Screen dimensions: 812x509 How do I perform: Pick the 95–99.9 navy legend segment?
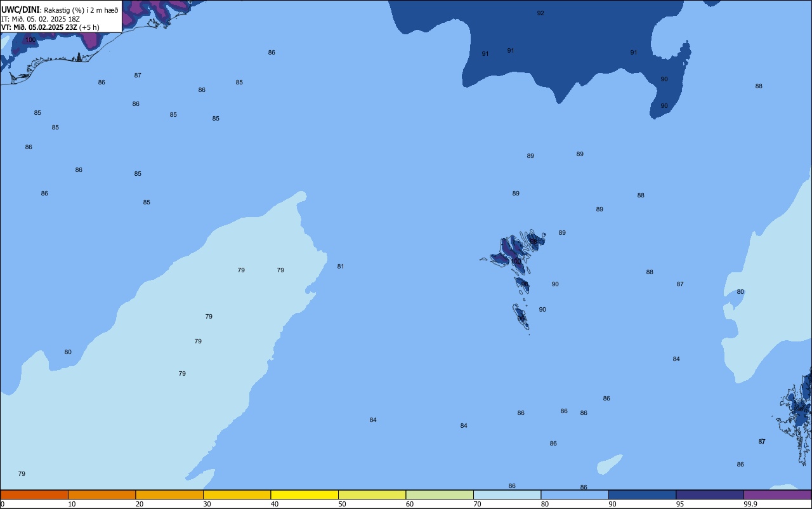(710, 494)
